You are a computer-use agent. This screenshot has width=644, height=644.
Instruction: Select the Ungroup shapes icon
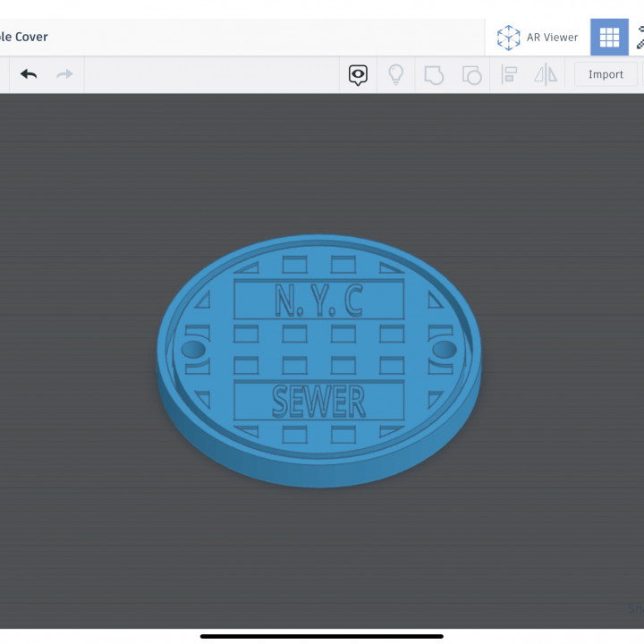pos(471,75)
